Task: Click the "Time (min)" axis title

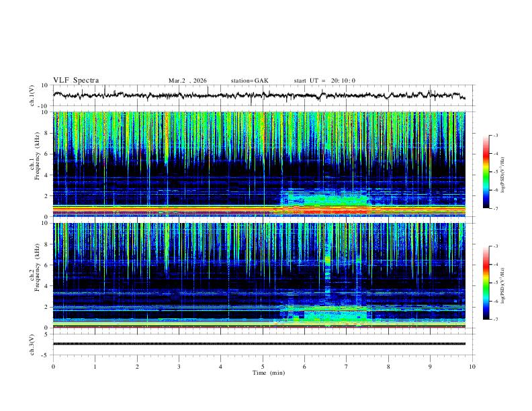Action: click(x=269, y=373)
